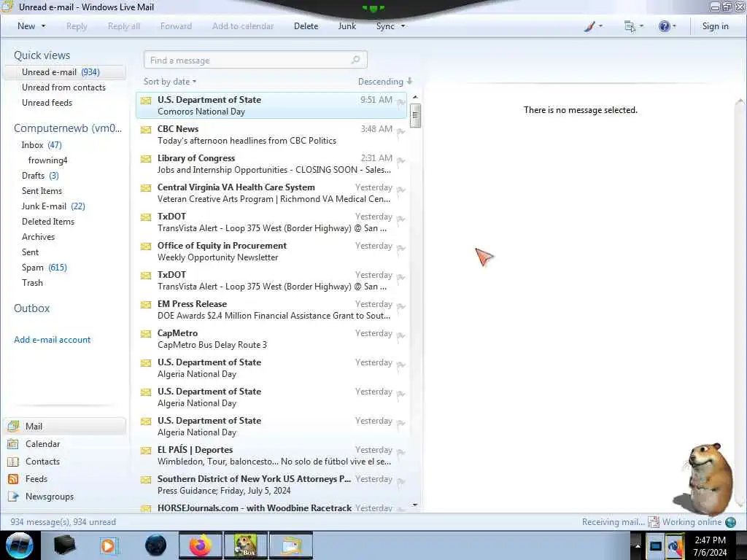
Task: Click the message list scrollbar thumb
Action: pos(415,116)
